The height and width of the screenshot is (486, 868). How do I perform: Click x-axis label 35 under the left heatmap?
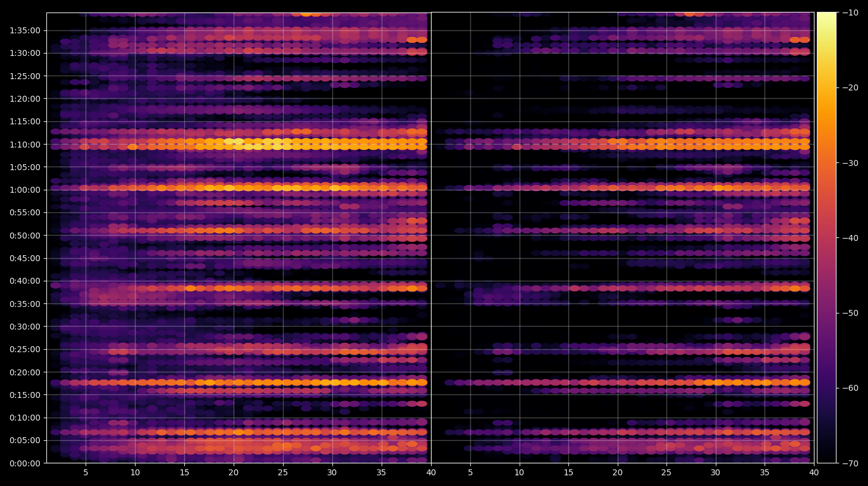click(x=381, y=473)
